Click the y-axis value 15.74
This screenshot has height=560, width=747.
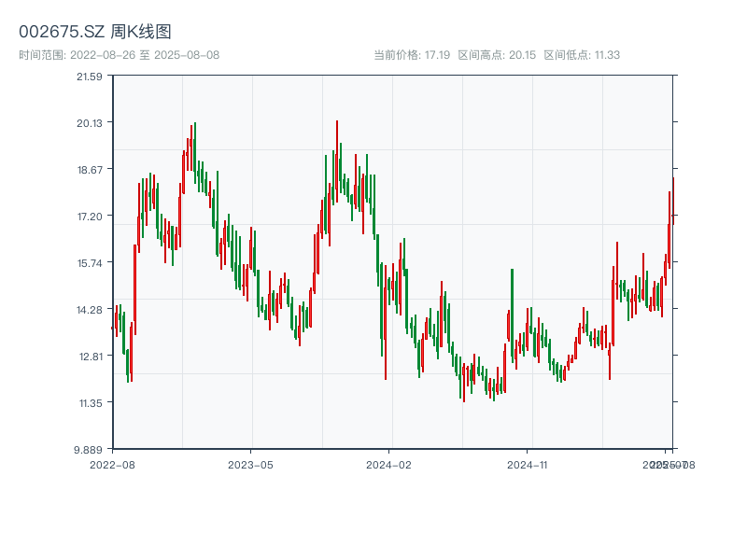click(x=90, y=263)
